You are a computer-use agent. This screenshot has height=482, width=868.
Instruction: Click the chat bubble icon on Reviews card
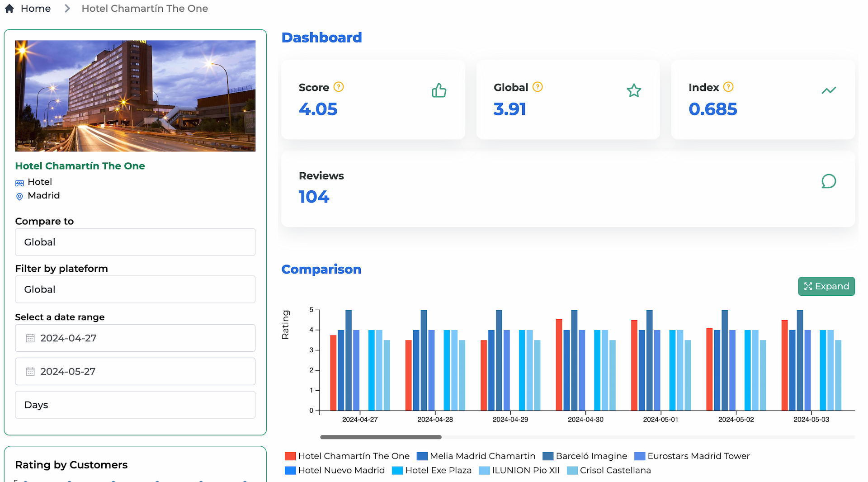tap(829, 181)
